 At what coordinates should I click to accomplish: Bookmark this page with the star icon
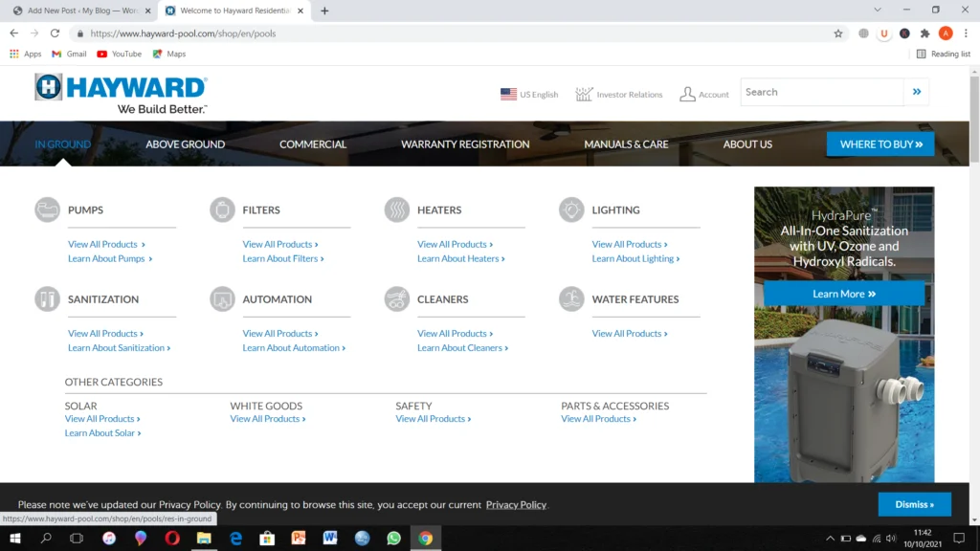pos(838,33)
